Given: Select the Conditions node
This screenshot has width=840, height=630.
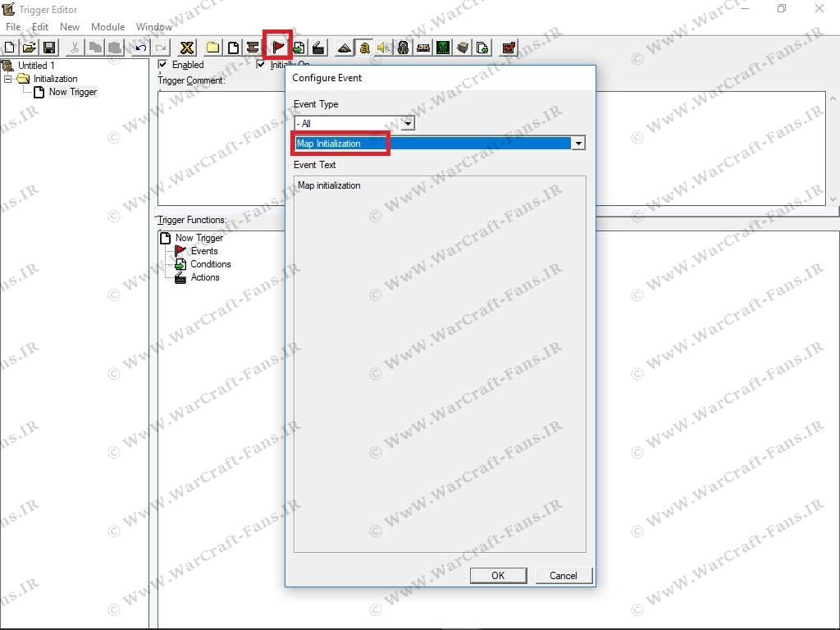Looking at the screenshot, I should click(211, 264).
